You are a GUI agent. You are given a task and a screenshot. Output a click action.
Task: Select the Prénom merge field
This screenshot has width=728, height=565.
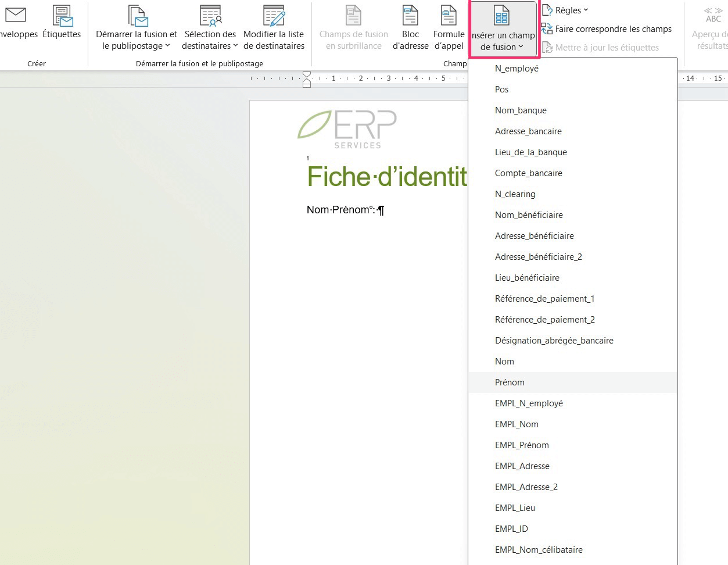[510, 382]
